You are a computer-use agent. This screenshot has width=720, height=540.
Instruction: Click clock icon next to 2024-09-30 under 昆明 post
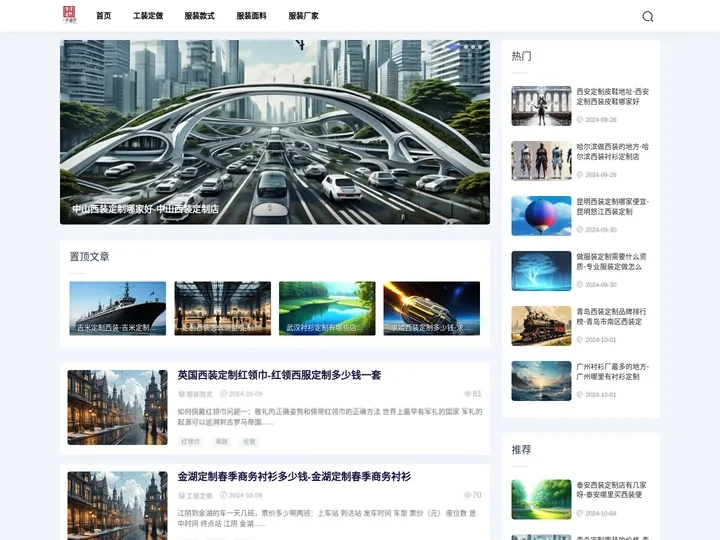[x=579, y=230]
